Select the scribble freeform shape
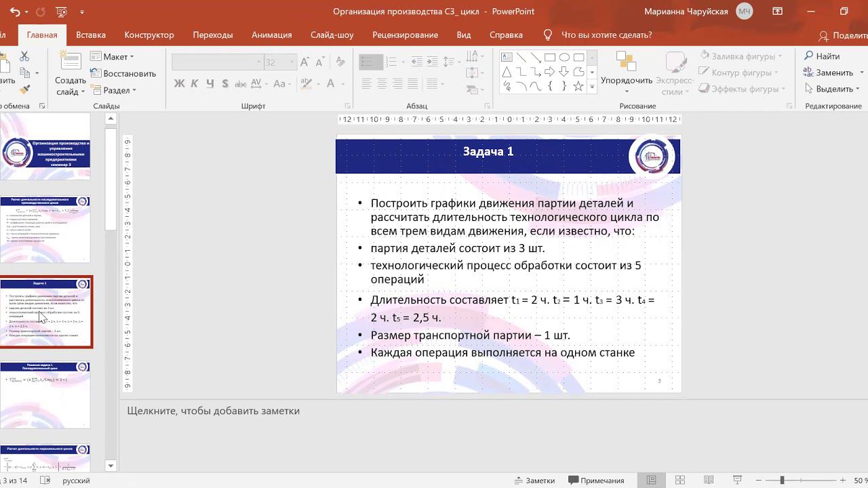This screenshot has width=868, height=488. 507,86
